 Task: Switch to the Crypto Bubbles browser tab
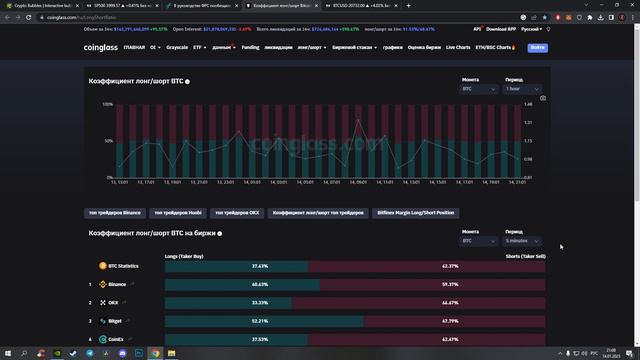tap(41, 6)
